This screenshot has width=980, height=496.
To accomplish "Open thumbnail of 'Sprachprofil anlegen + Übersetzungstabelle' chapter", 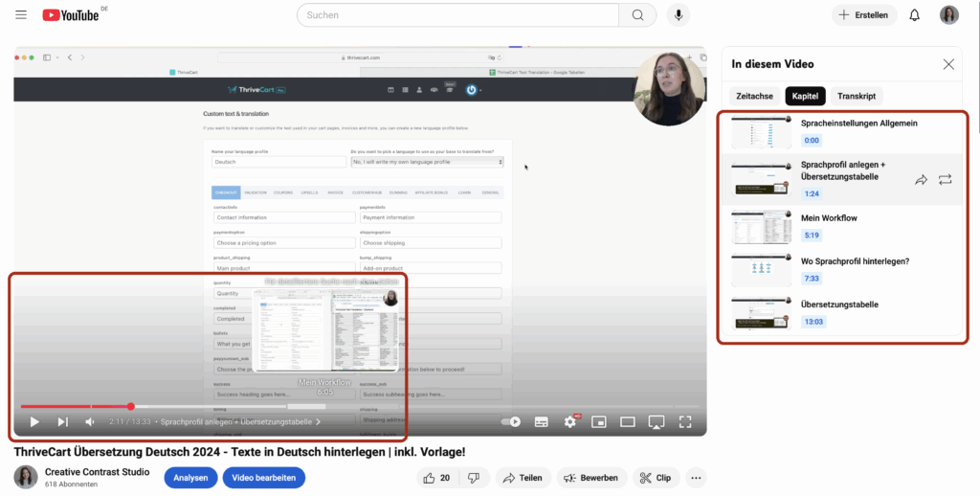I will click(x=761, y=179).
